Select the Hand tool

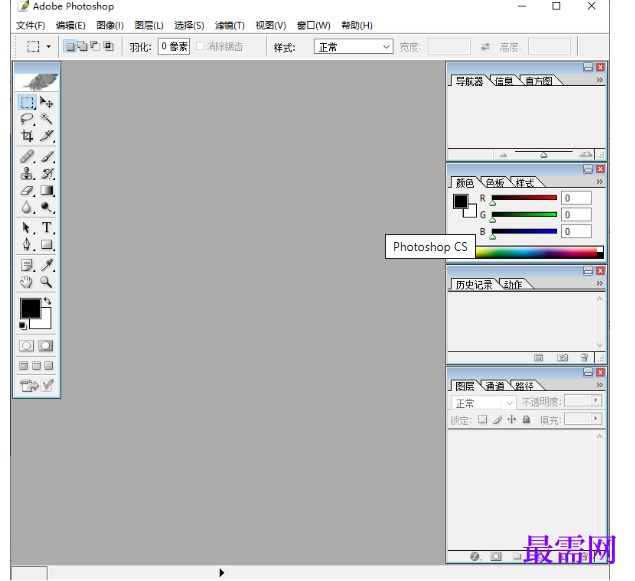[27, 282]
